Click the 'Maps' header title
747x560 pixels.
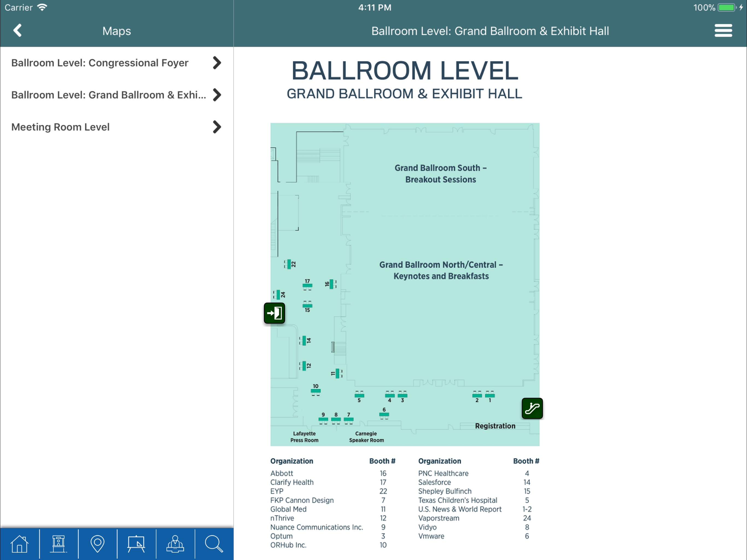coord(117,31)
